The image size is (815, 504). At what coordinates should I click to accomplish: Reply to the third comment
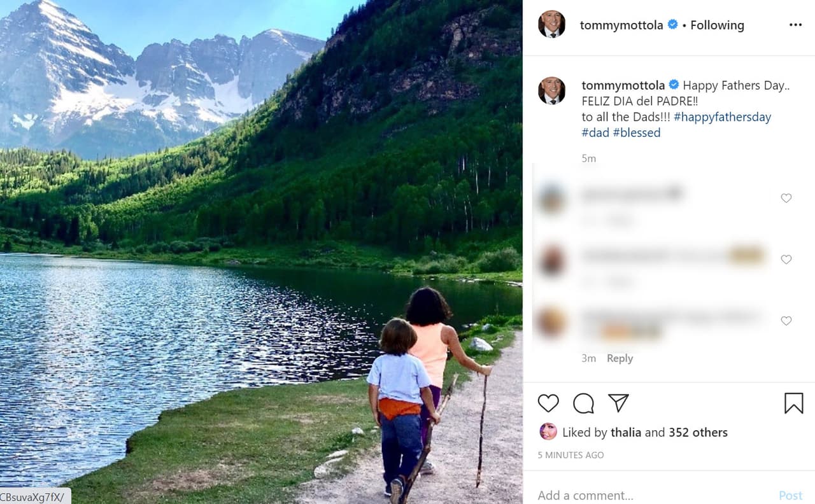[620, 358]
